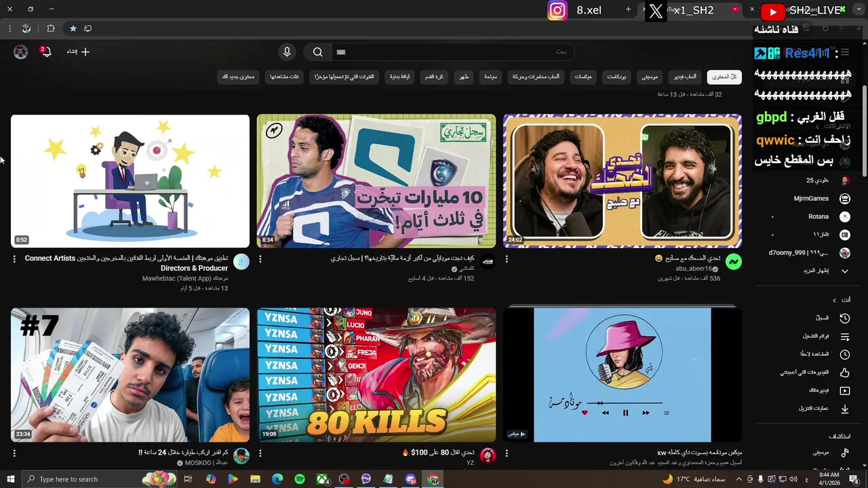Open YZ channel avatar
This screenshot has height=488, width=868.
click(488, 455)
